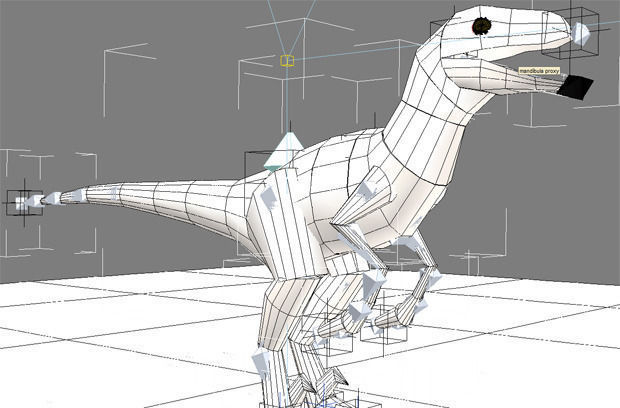Select the crosshair control at the tail tip
Screen dimensions: 620x408
coord(25,203)
